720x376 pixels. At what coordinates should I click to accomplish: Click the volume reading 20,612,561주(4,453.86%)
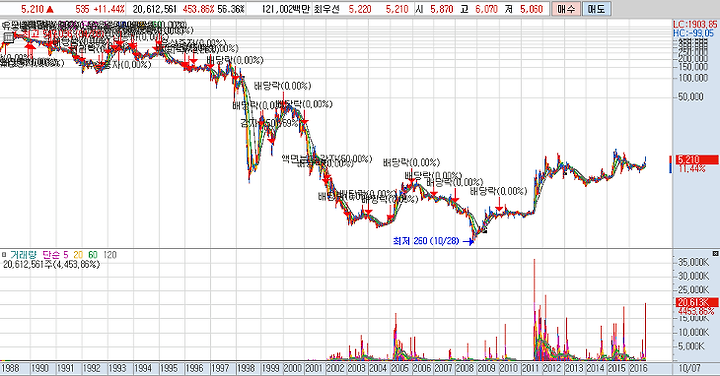pos(51,264)
